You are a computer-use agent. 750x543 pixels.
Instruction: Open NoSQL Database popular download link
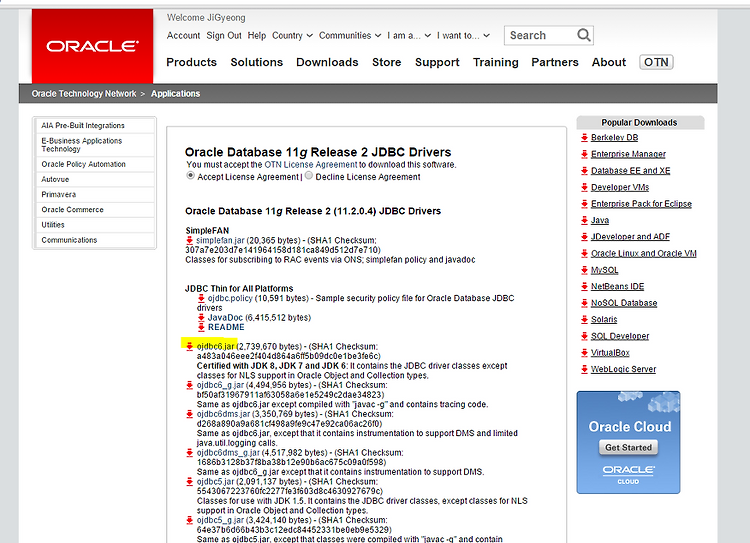coord(624,303)
